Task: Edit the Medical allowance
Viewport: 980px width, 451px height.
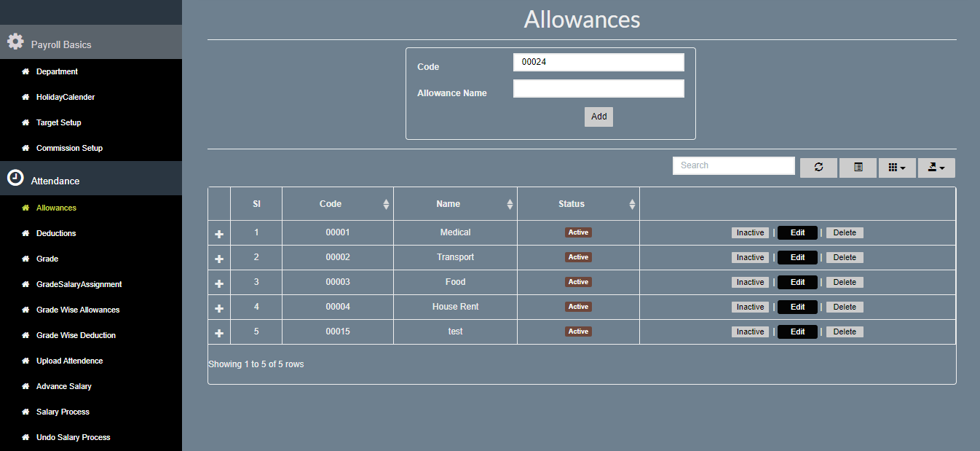Action: click(x=797, y=233)
